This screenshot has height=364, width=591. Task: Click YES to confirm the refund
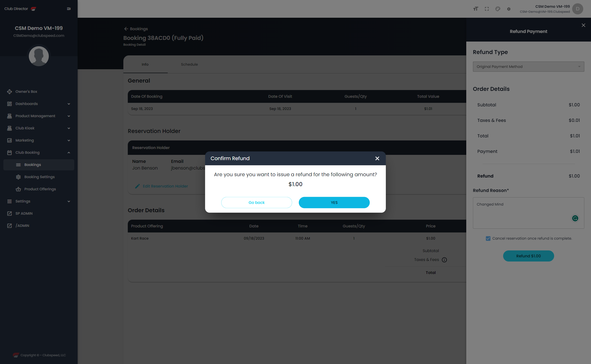[334, 202]
